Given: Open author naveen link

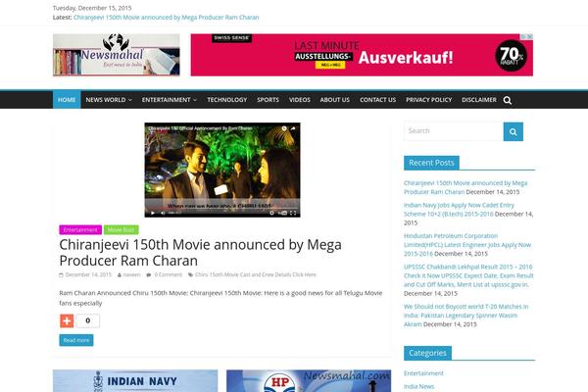Looking at the screenshot, I should (131, 274).
